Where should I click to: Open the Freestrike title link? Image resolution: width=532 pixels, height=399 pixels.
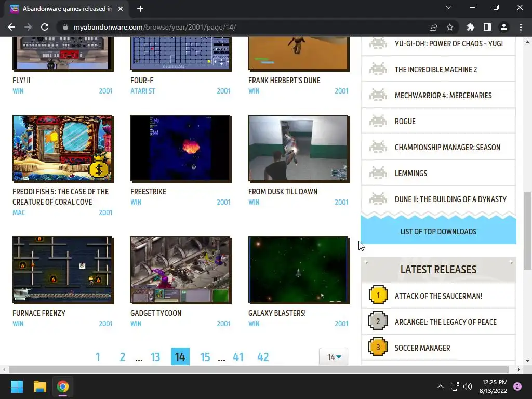(148, 192)
